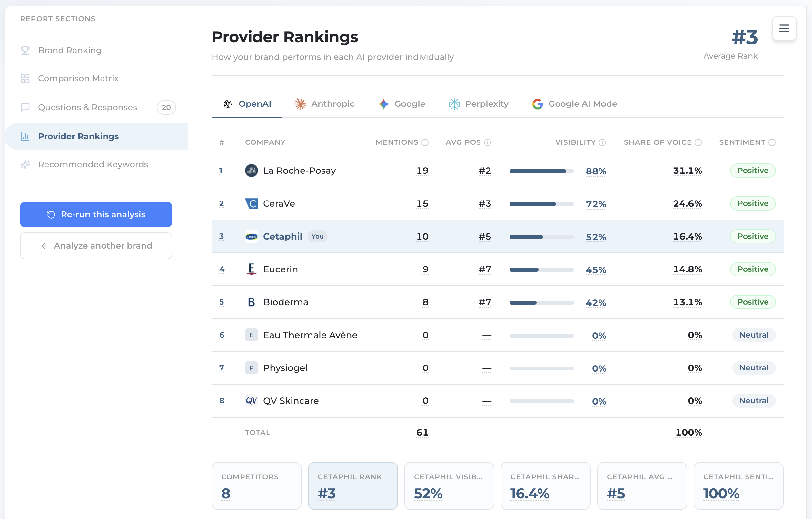Click the La Roche-Posay visibility bar
The width and height of the screenshot is (812, 519).
(x=541, y=171)
